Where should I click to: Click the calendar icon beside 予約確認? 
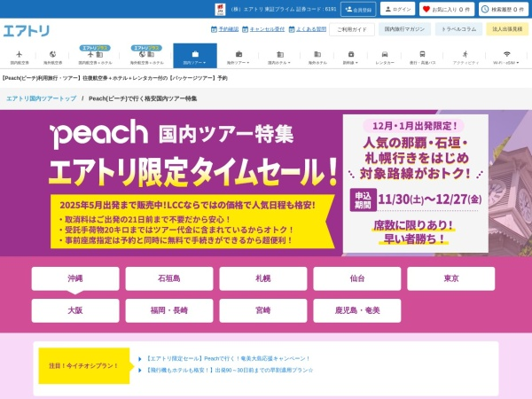point(214,29)
